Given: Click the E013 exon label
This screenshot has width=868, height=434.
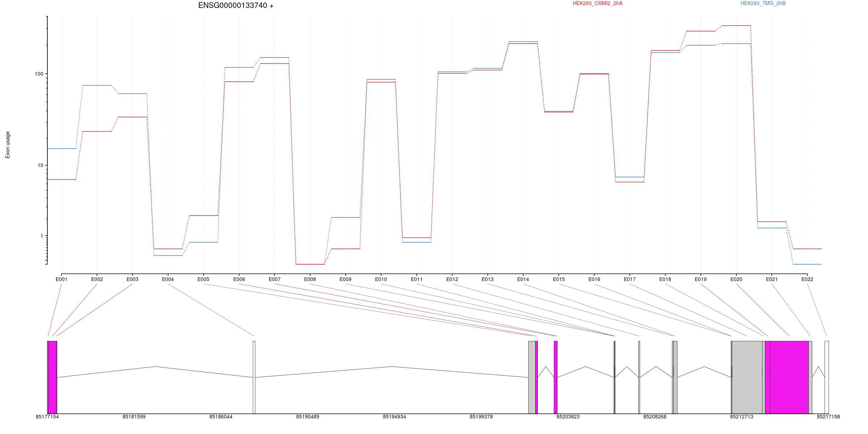Looking at the screenshot, I should [488, 279].
